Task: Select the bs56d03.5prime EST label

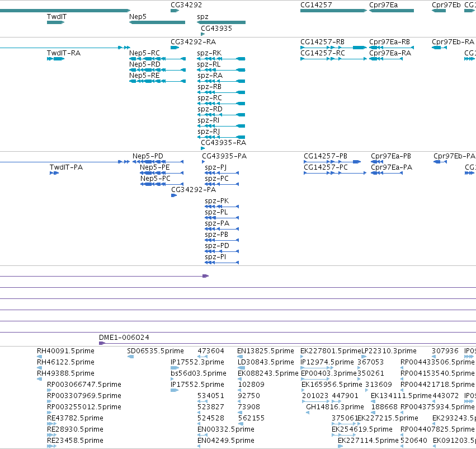Action: click(x=199, y=373)
